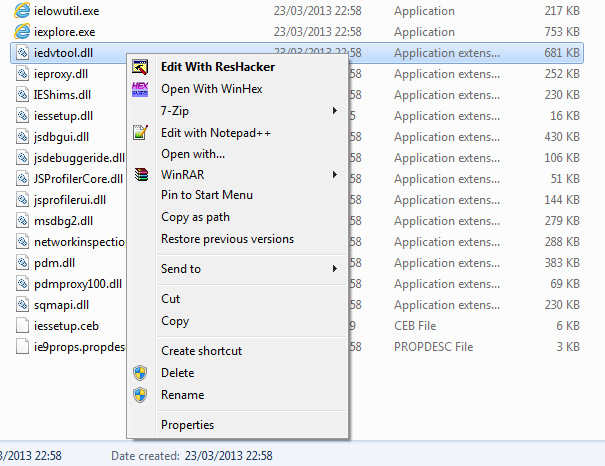This screenshot has height=466, width=605.
Task: Click the PROPDESC File type cell
Action: tap(433, 347)
